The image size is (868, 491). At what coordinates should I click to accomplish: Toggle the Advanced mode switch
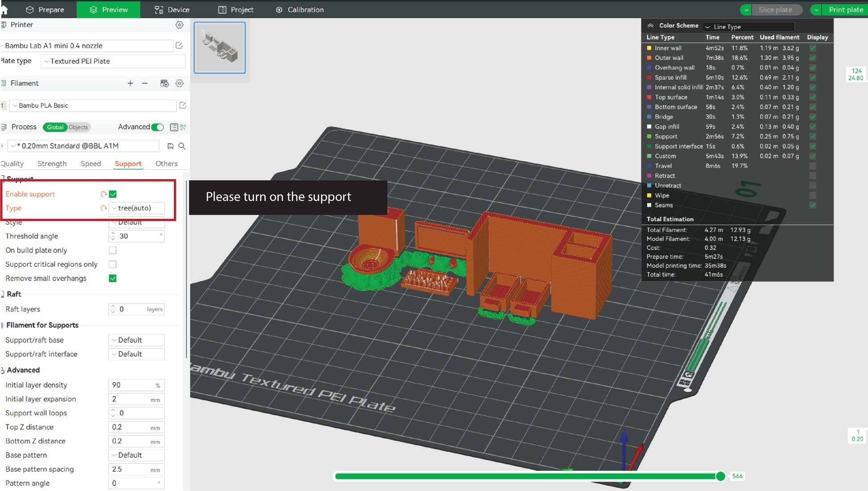(157, 127)
